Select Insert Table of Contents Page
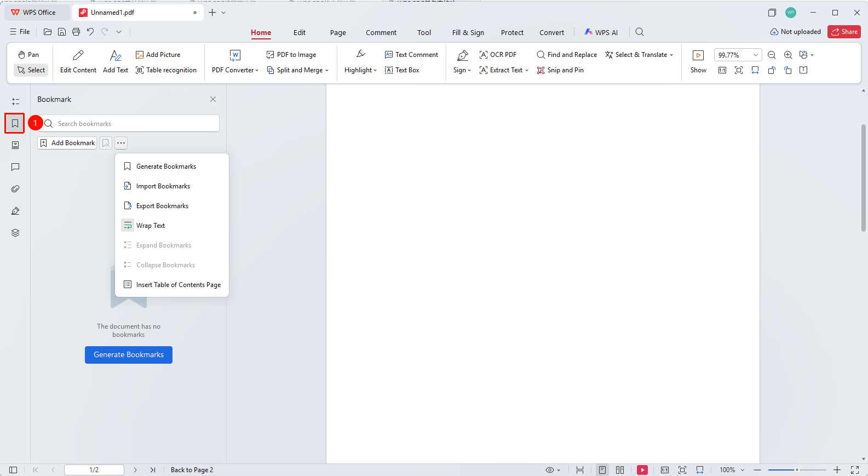 pos(172,285)
